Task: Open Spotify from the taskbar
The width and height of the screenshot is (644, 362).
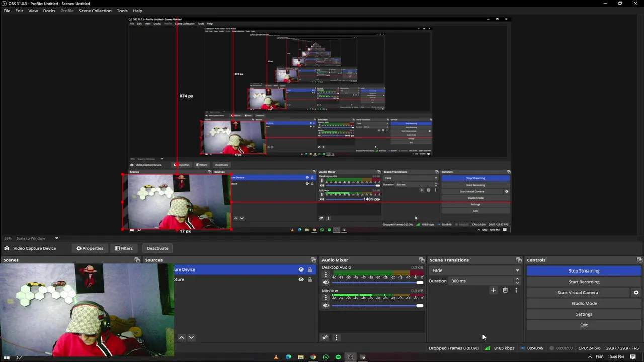Action: (x=338, y=357)
